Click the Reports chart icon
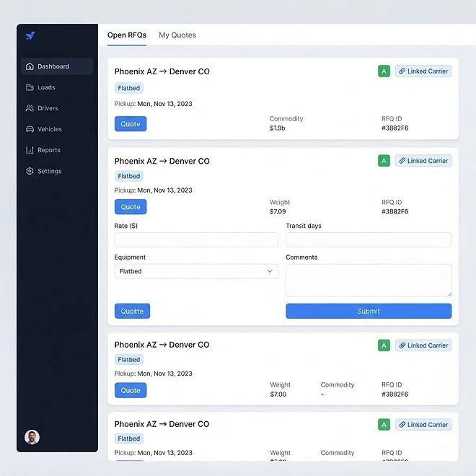The image size is (476, 476). coord(30,150)
